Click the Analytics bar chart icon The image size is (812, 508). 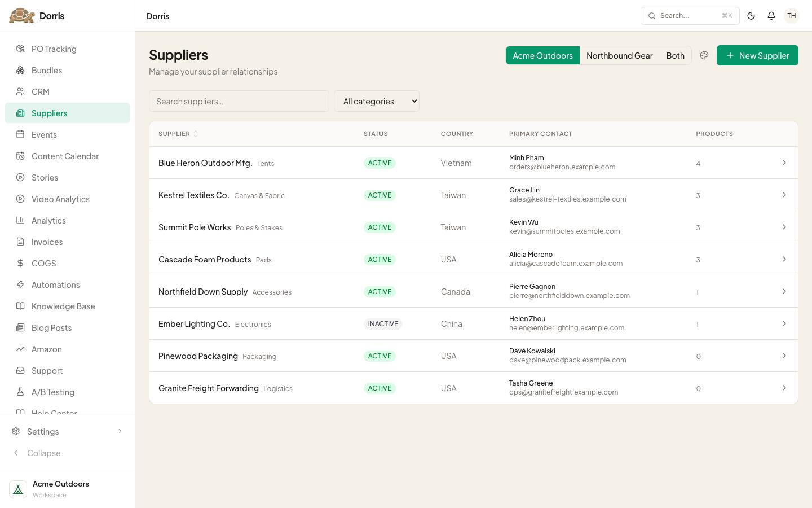coord(20,221)
